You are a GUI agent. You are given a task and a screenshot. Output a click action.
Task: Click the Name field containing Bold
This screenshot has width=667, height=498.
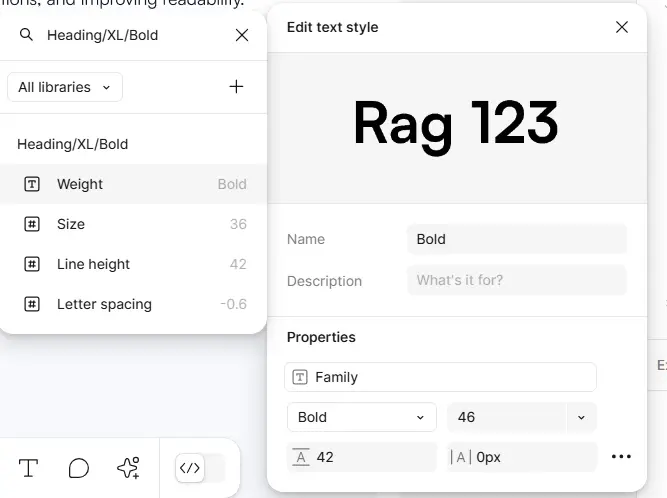[516, 239]
